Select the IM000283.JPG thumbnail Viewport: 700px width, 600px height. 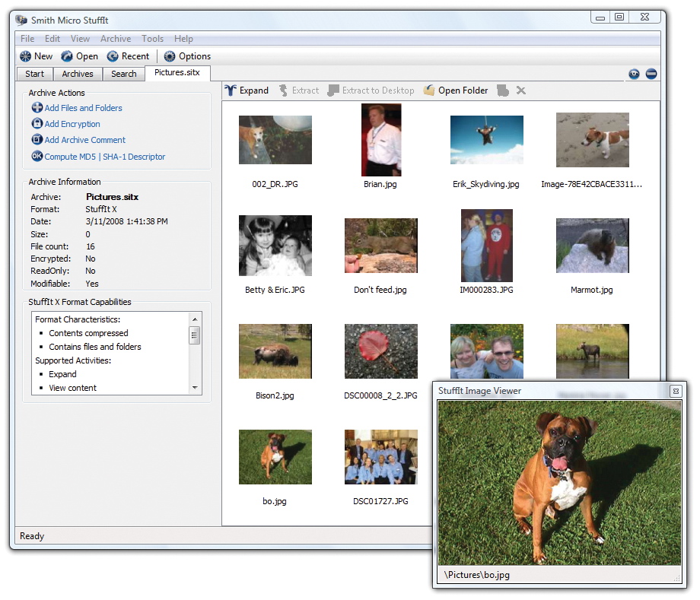click(x=487, y=246)
